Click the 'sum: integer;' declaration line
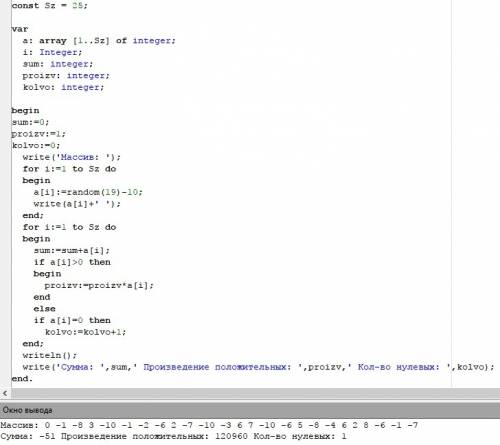Image resolution: width=500 pixels, height=445 pixels. pos(58,64)
